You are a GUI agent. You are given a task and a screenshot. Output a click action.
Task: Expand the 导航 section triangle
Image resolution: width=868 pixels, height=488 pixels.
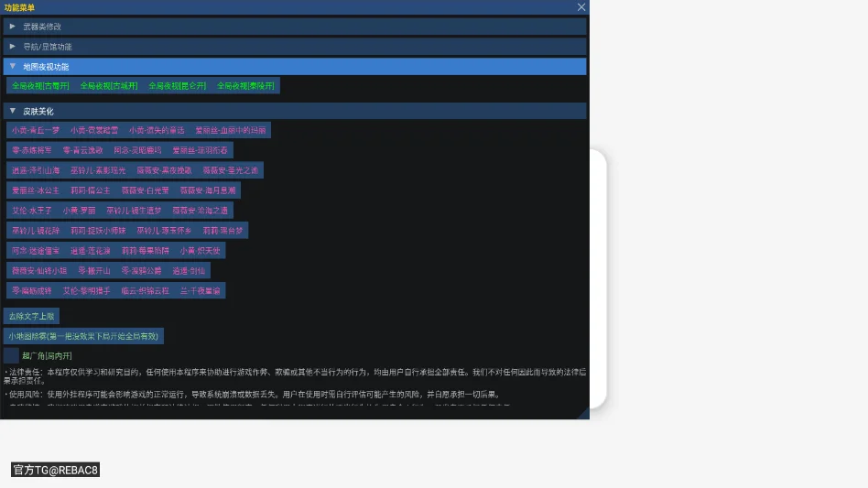12,47
